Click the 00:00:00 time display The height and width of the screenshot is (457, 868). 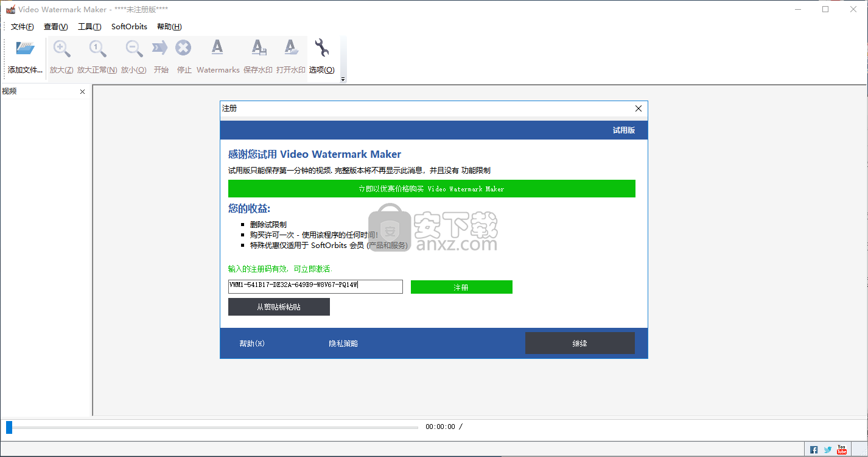[x=440, y=427]
